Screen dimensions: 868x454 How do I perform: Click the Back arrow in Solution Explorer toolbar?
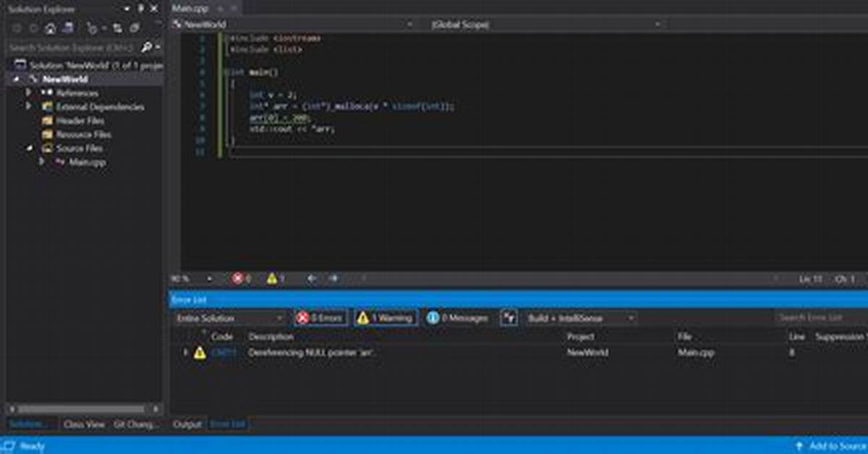pyautogui.click(x=15, y=29)
